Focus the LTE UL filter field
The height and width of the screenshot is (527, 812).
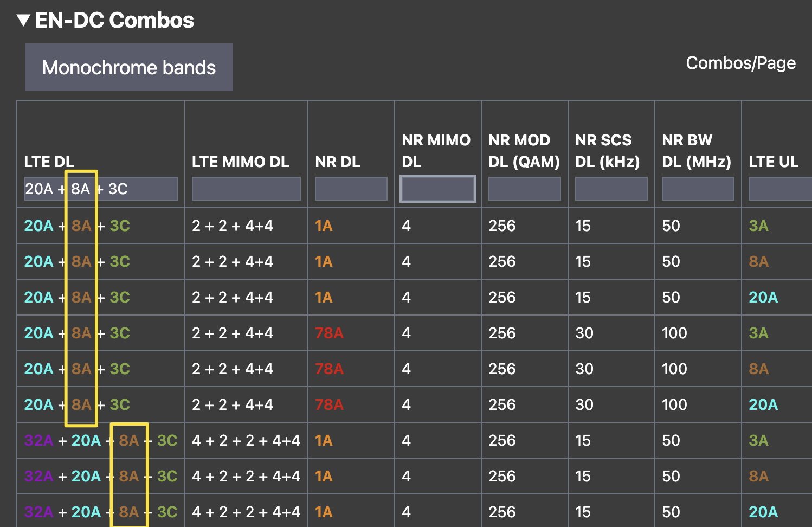tap(779, 189)
